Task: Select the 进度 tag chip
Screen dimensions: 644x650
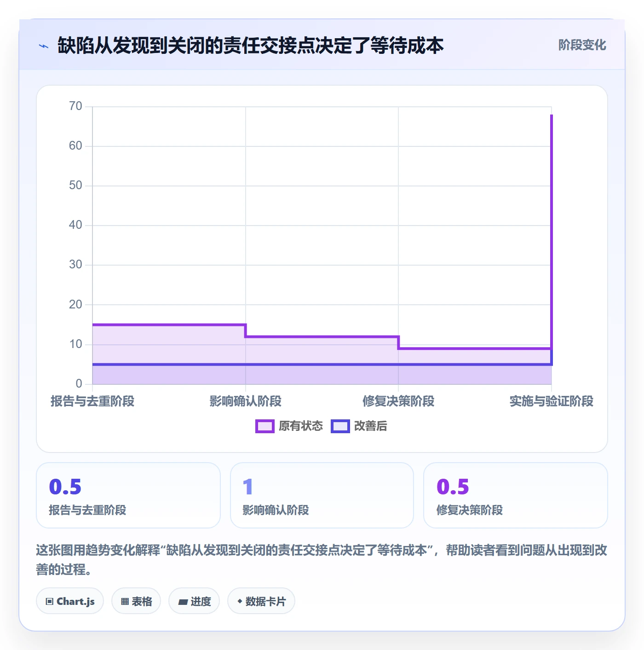Action: 194,601
